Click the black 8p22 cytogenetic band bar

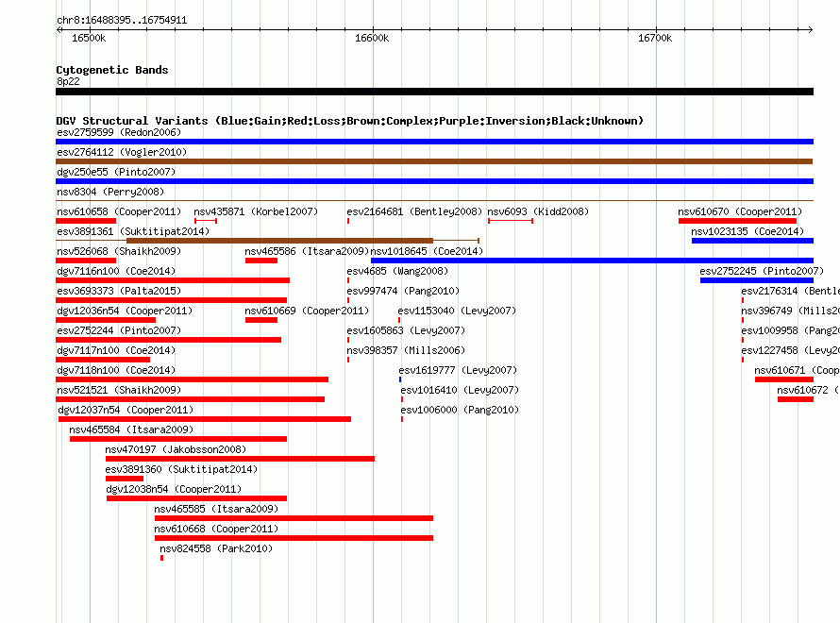434,92
